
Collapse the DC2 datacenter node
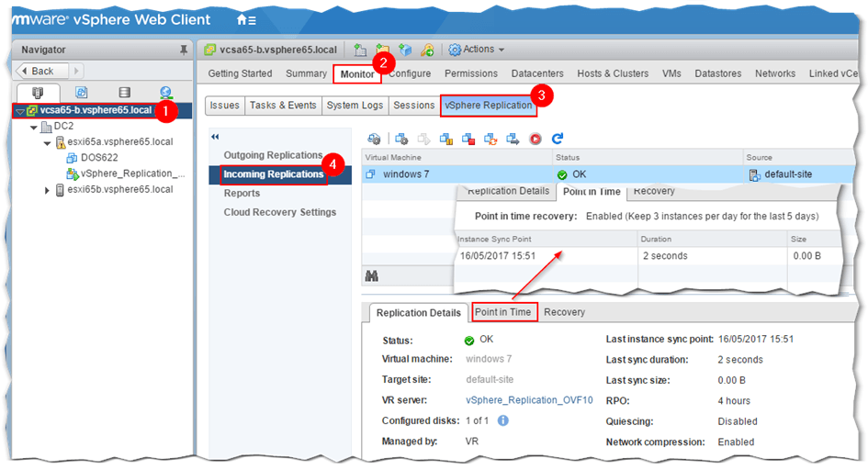(x=34, y=128)
